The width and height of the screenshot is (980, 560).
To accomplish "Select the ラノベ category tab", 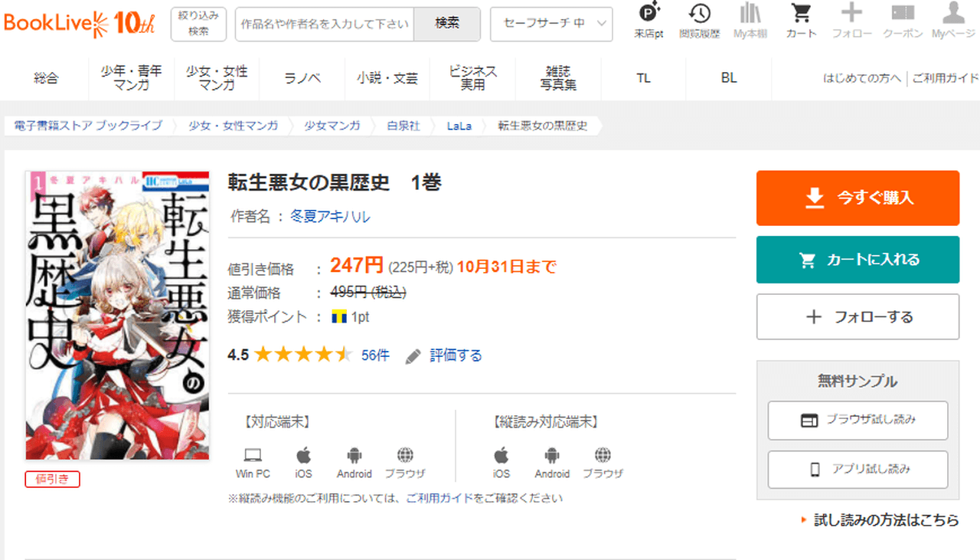I will click(302, 78).
